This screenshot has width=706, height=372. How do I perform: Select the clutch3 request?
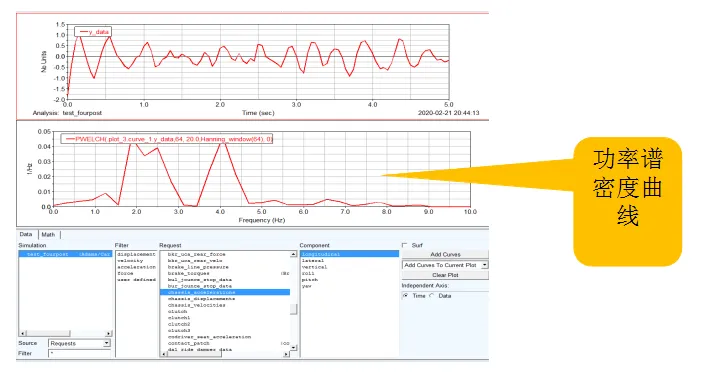pos(179,330)
